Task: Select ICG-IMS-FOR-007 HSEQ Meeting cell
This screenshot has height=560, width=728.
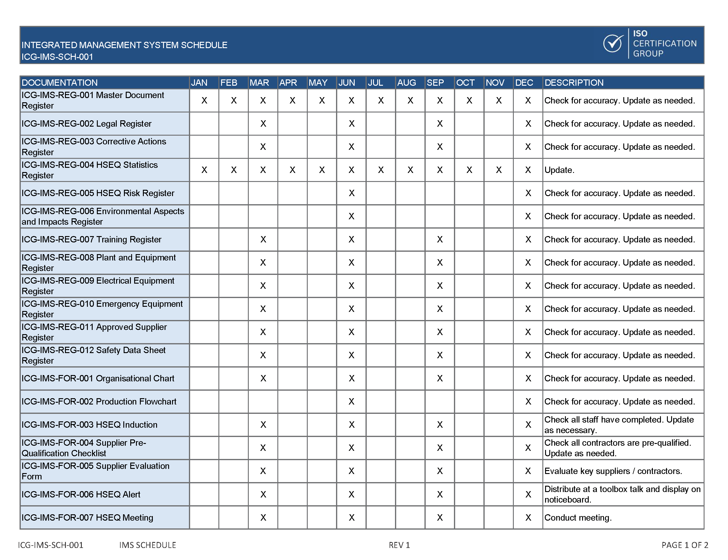Action: pos(105,517)
